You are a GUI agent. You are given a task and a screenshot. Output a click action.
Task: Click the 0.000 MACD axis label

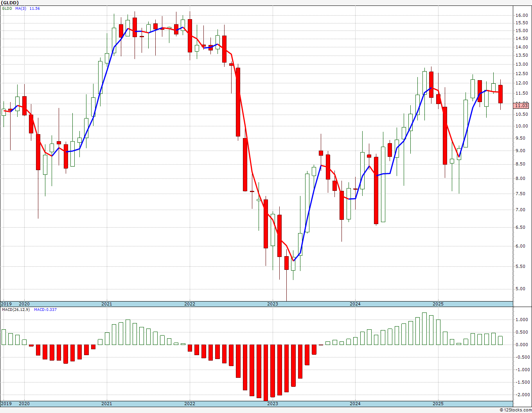pos(522,345)
